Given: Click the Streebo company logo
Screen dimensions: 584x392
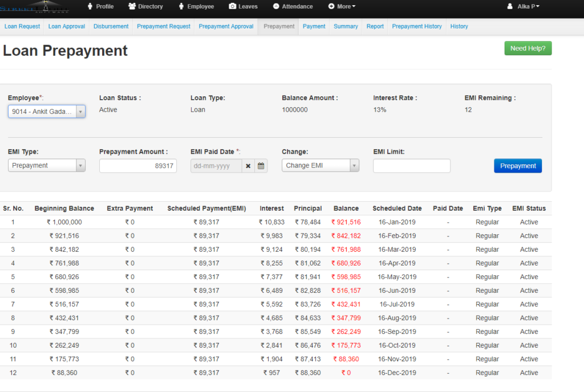Looking at the screenshot, I should [35, 6].
